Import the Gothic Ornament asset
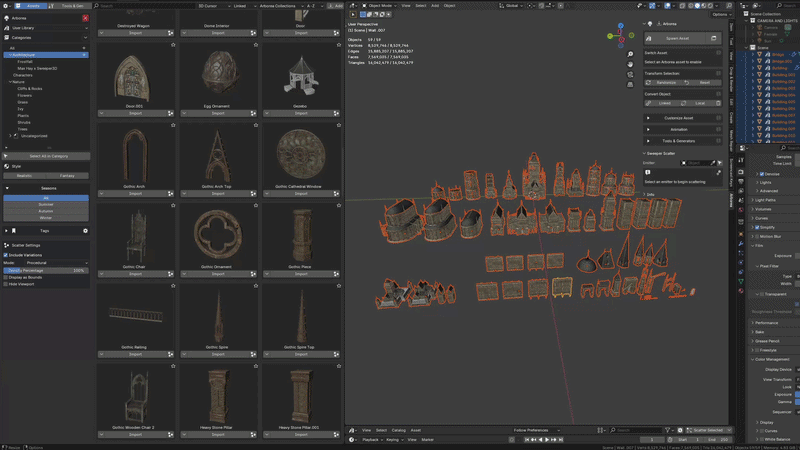800x450 pixels. (x=218, y=274)
